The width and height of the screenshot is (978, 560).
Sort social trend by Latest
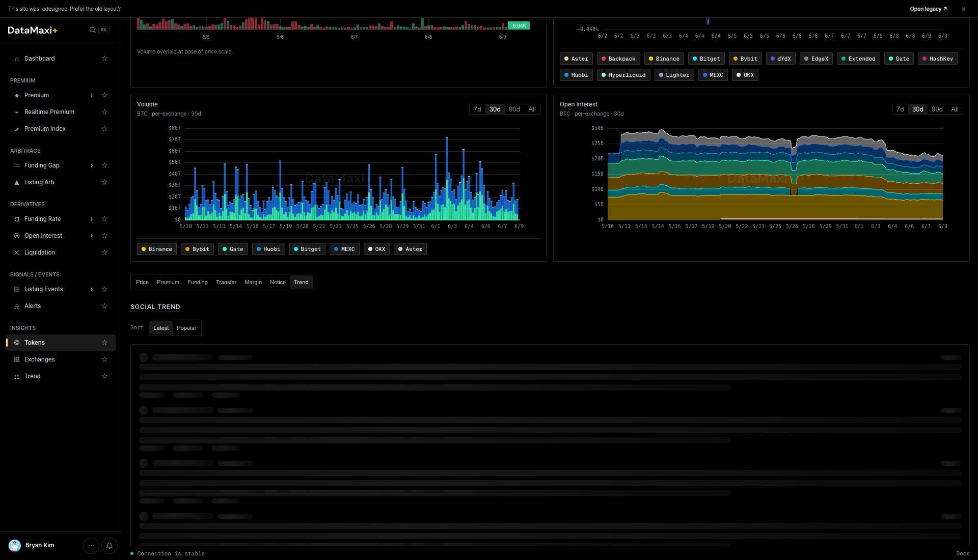161,328
